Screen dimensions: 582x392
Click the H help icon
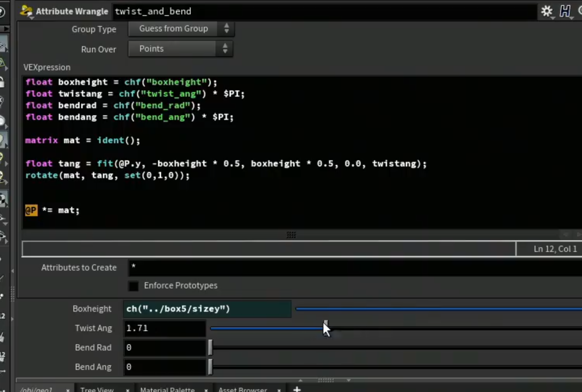(565, 11)
